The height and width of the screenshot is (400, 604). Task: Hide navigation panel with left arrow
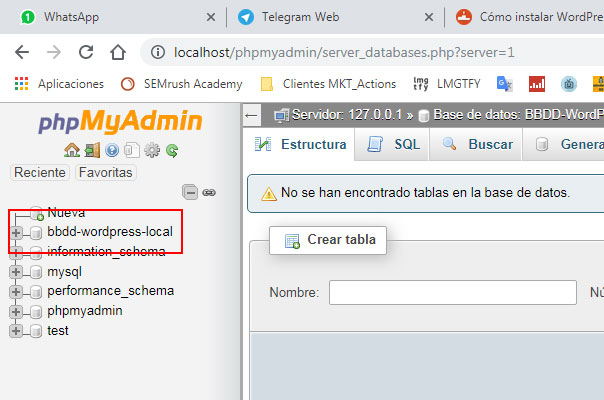click(x=252, y=115)
